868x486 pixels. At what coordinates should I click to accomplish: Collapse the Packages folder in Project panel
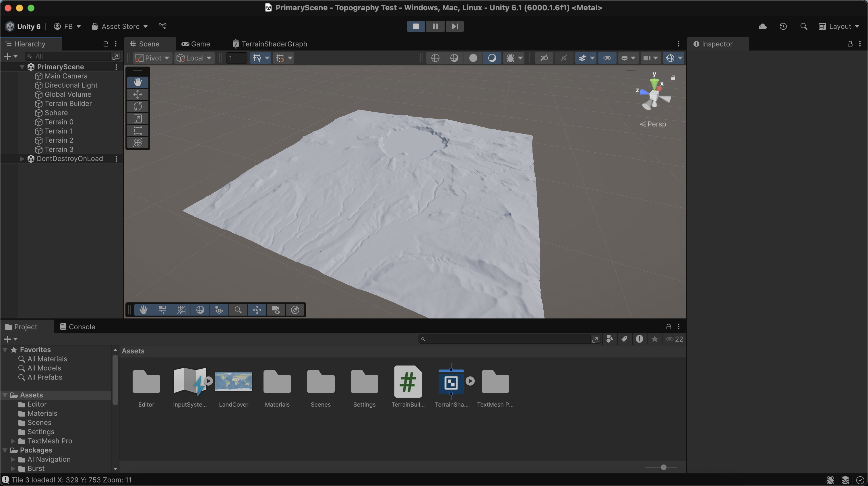[5, 450]
